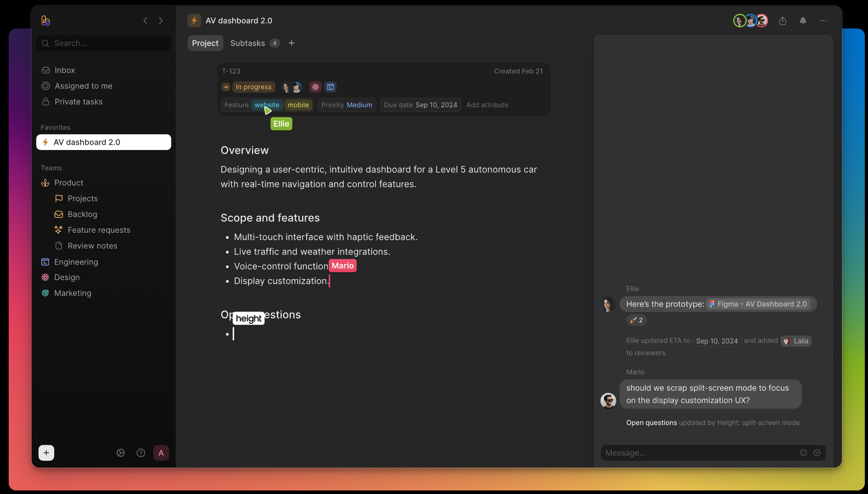Screen dimensions: 868x494
Task: Click the emoji picker in message box
Action: pos(804,453)
